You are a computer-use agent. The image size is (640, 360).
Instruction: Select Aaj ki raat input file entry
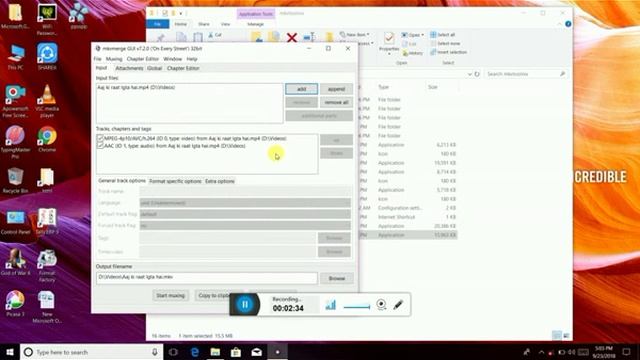(x=136, y=87)
